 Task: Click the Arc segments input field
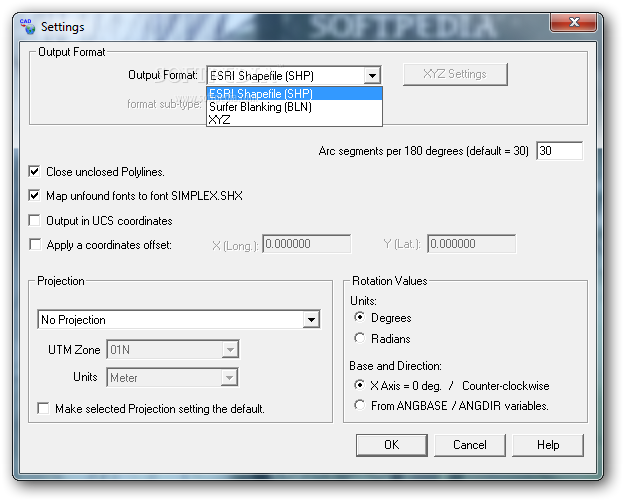[559, 151]
